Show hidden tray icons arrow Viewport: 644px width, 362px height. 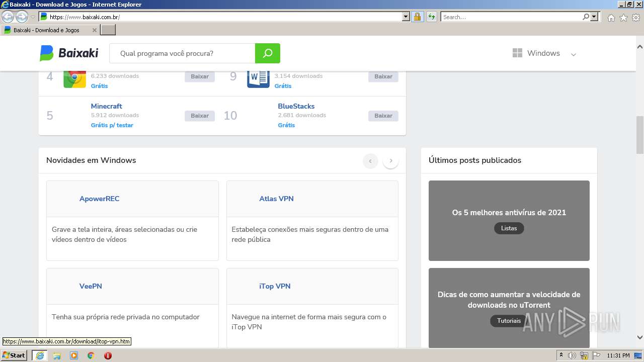(x=561, y=355)
